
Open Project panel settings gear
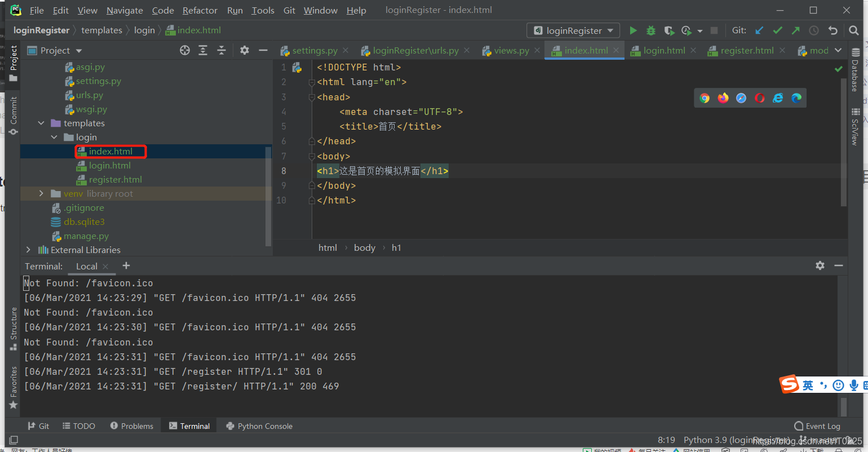245,50
